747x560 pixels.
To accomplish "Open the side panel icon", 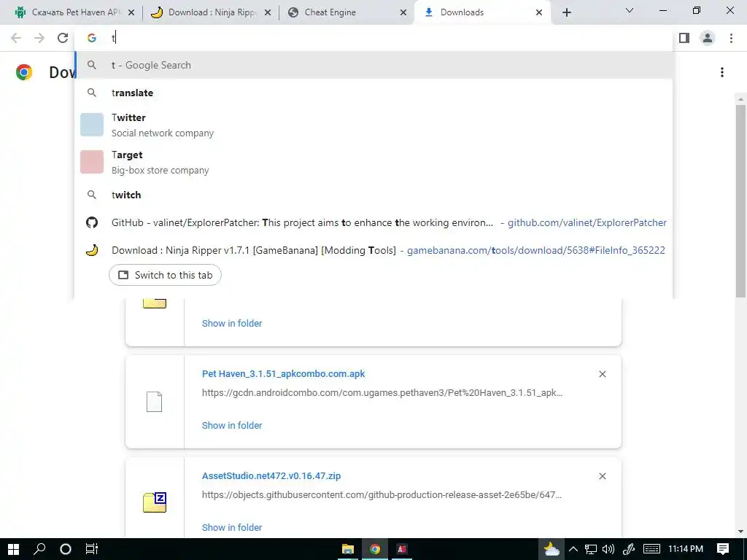I will click(x=684, y=38).
